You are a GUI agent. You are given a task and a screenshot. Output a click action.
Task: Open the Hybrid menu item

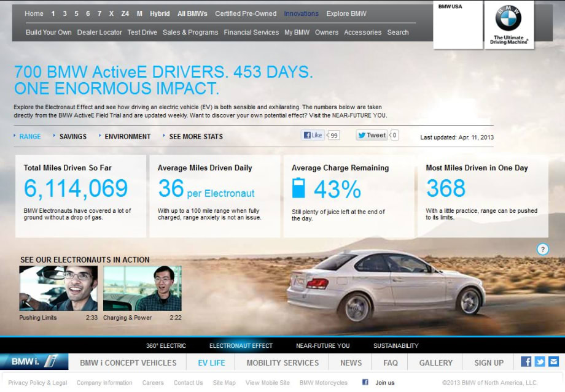coord(160,13)
